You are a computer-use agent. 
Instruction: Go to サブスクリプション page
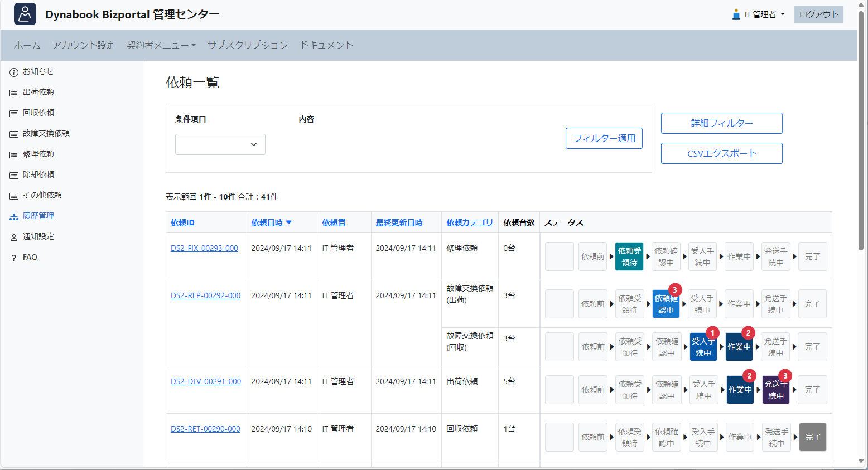(x=248, y=45)
